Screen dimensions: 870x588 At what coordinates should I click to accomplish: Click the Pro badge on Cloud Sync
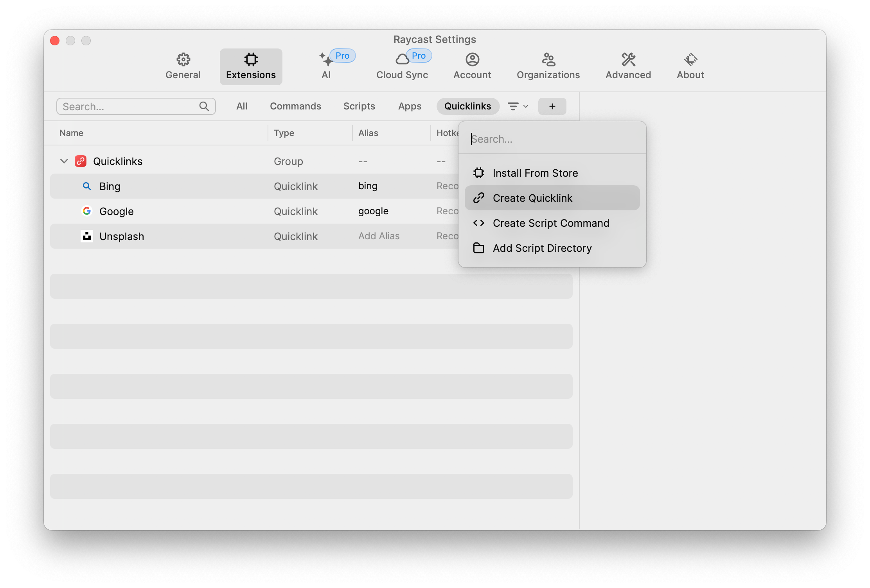[419, 56]
